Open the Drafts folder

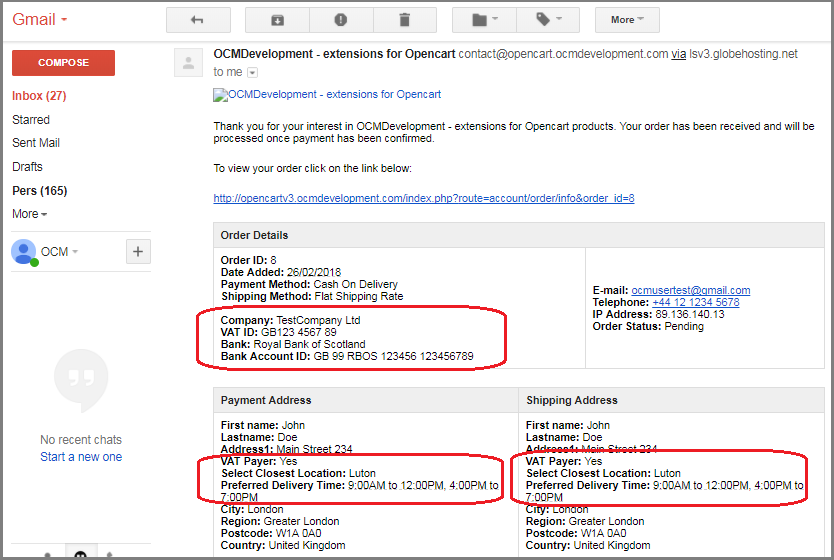27,167
